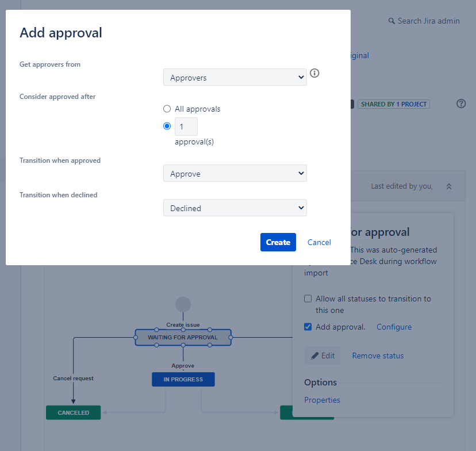476x451 pixels.
Task: Click the Search Jira admin text
Action: (429, 21)
